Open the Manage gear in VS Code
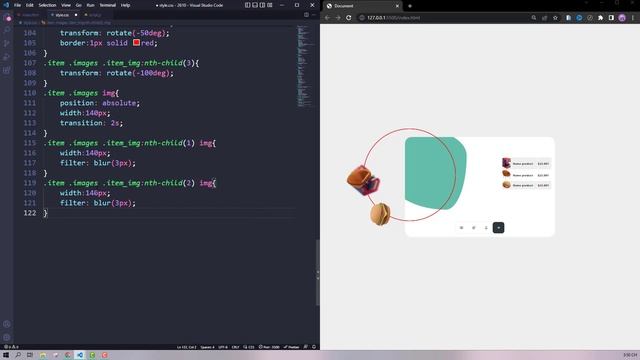The image size is (640, 360). point(7,338)
